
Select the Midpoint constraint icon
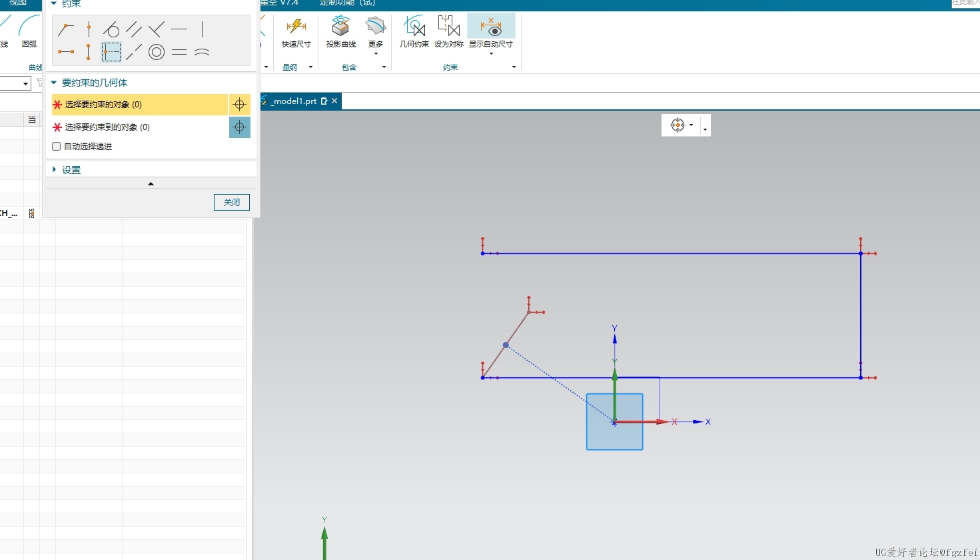(x=111, y=52)
